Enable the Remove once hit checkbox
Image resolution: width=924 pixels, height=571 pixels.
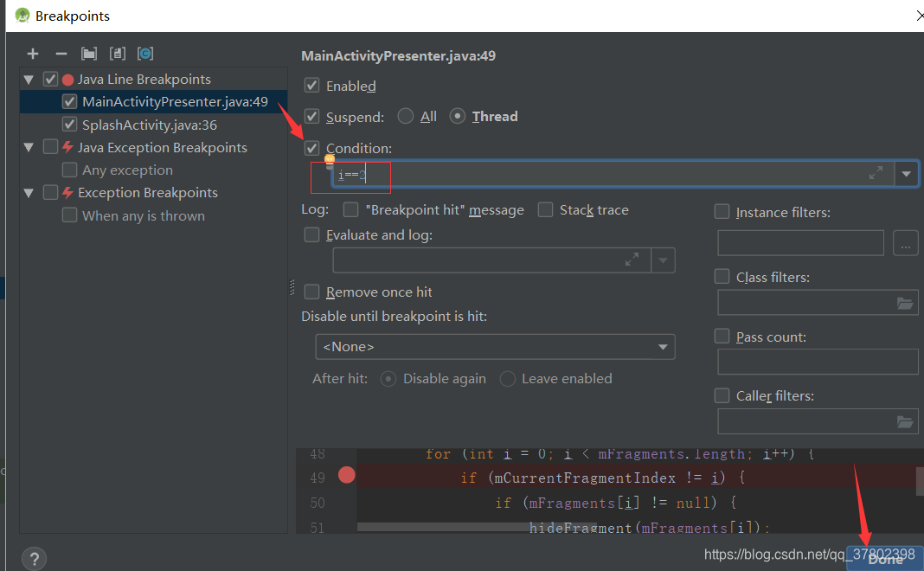(311, 292)
